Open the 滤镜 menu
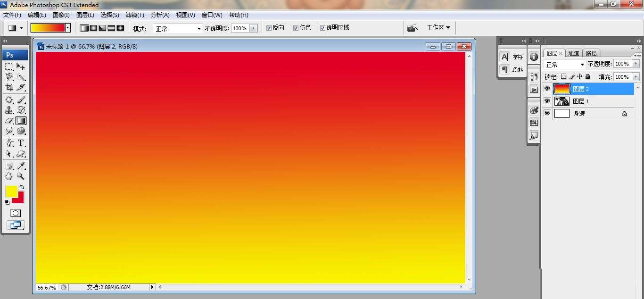The width and height of the screenshot is (644, 299). 135,15
